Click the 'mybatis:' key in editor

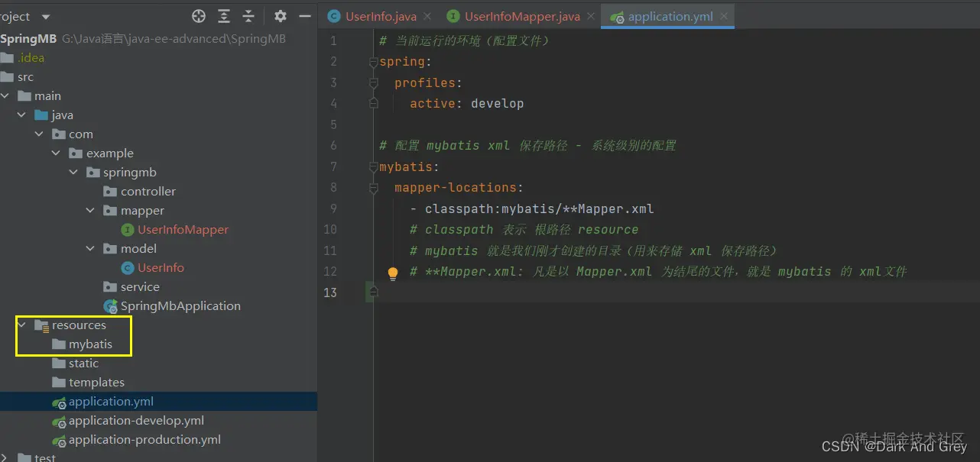pyautogui.click(x=410, y=166)
